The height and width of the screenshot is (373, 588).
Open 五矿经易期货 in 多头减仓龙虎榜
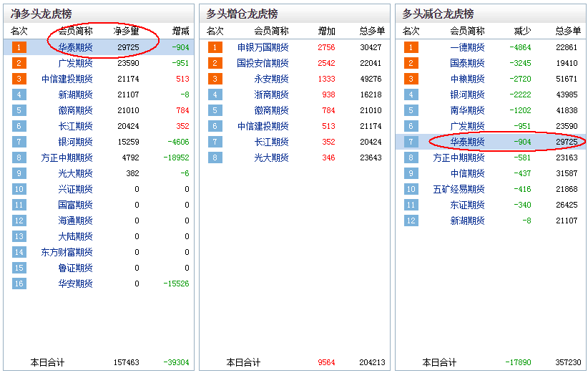click(x=459, y=189)
